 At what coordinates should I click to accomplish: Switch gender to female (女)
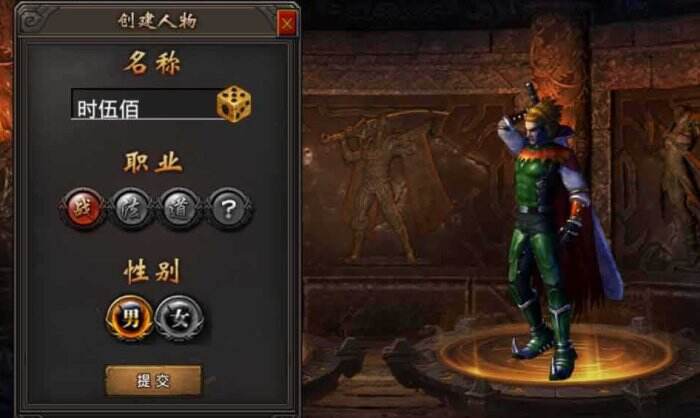click(x=179, y=318)
